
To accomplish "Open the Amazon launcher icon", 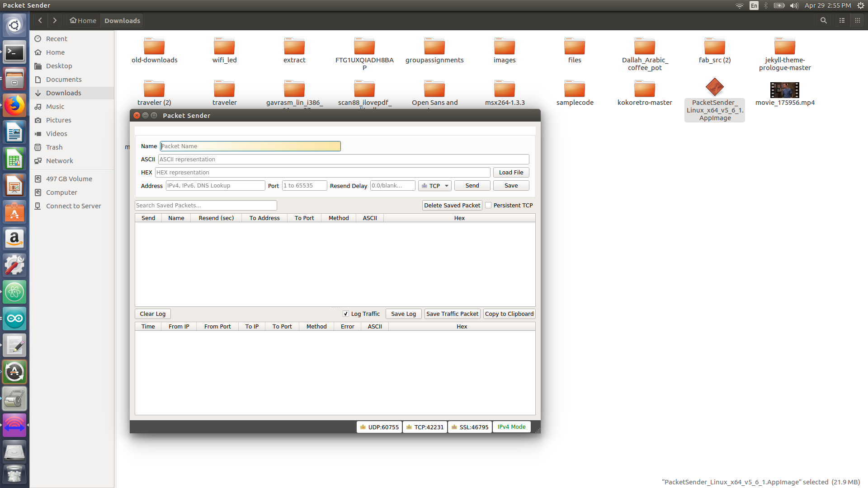I will (14, 239).
